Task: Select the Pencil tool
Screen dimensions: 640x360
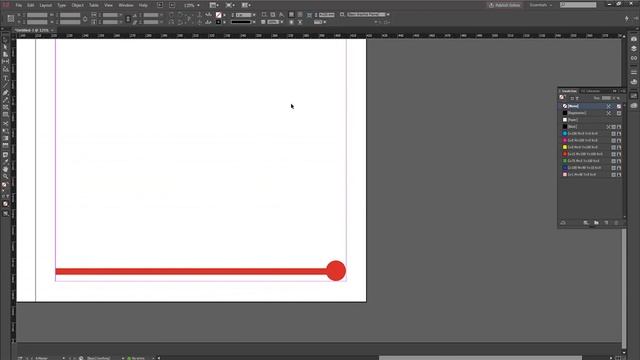Action: (x=5, y=100)
